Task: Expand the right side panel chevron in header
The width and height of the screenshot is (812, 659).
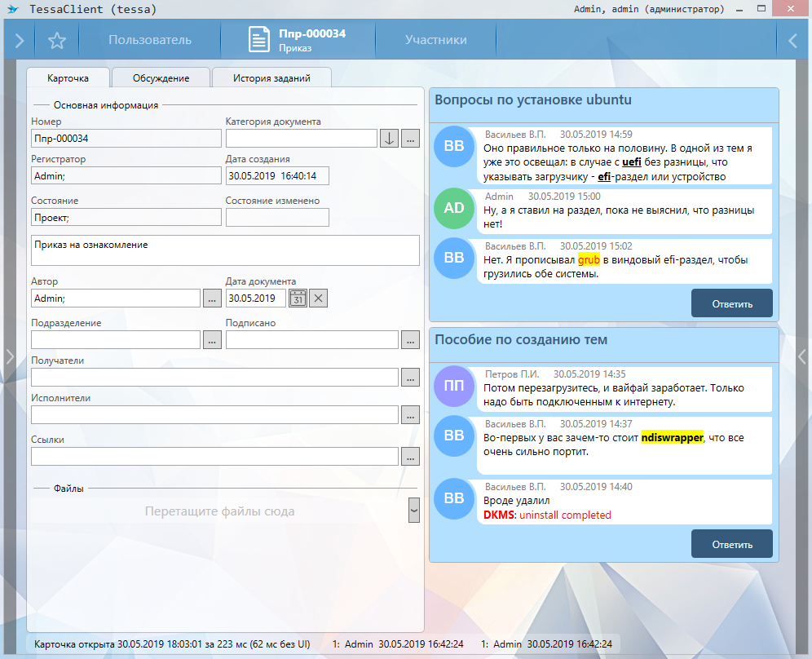Action: click(792, 40)
